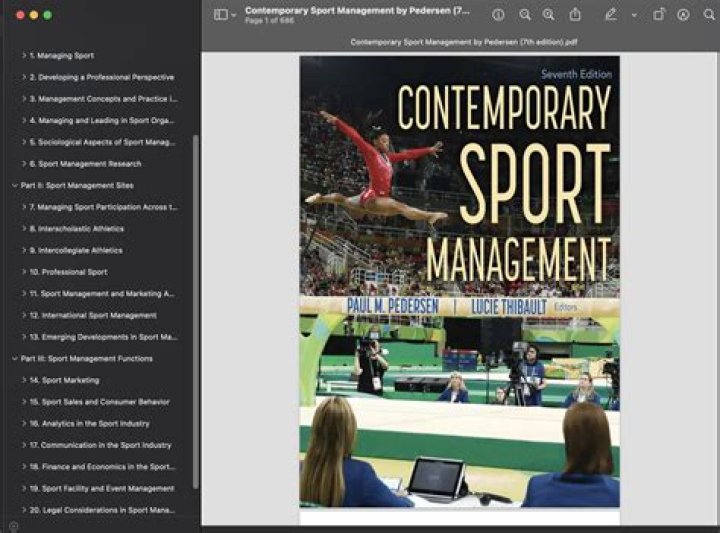Activate the Markup highlight pen tool
This screenshot has width=720, height=533.
pos(611,15)
